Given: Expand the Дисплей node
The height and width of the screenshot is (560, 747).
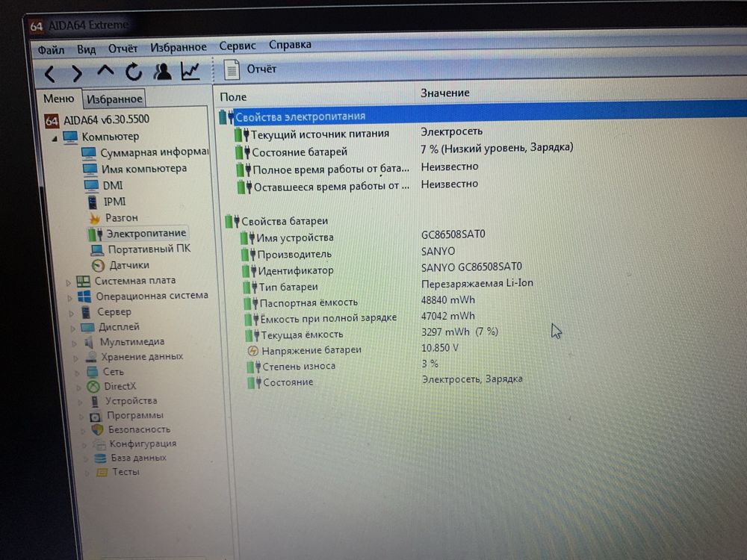Looking at the screenshot, I should point(72,329).
